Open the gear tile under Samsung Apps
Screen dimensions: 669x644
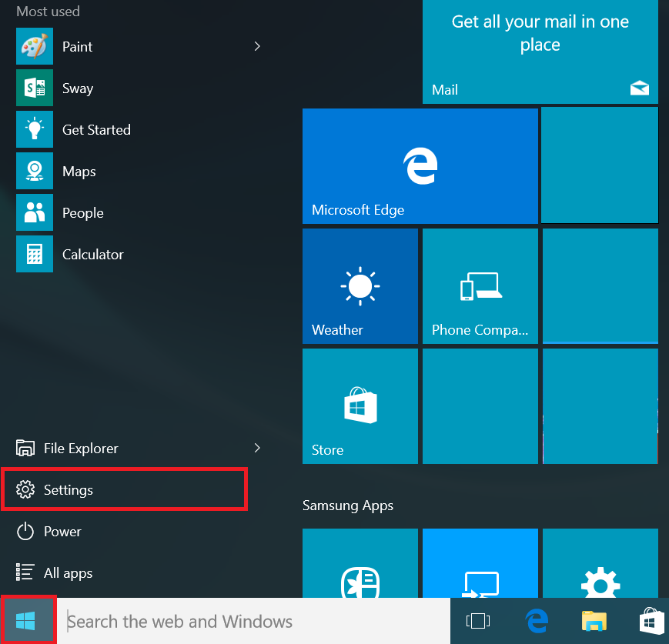[600, 563]
